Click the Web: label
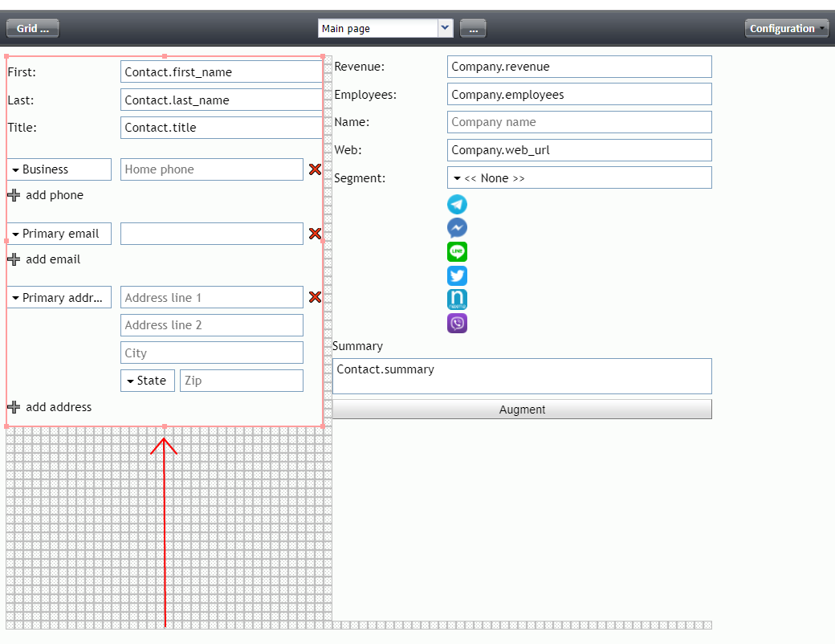 (x=348, y=150)
